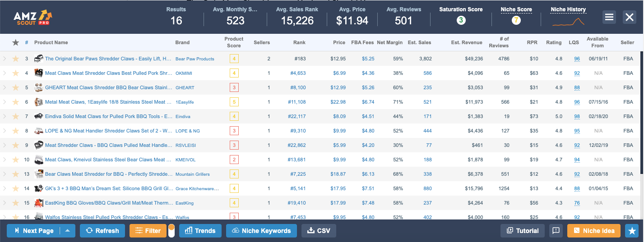Sort by LQS column header

coord(574,42)
